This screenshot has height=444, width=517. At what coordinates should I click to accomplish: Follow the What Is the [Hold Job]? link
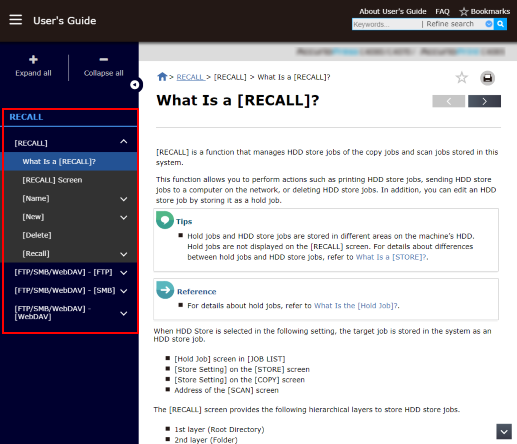(356, 306)
